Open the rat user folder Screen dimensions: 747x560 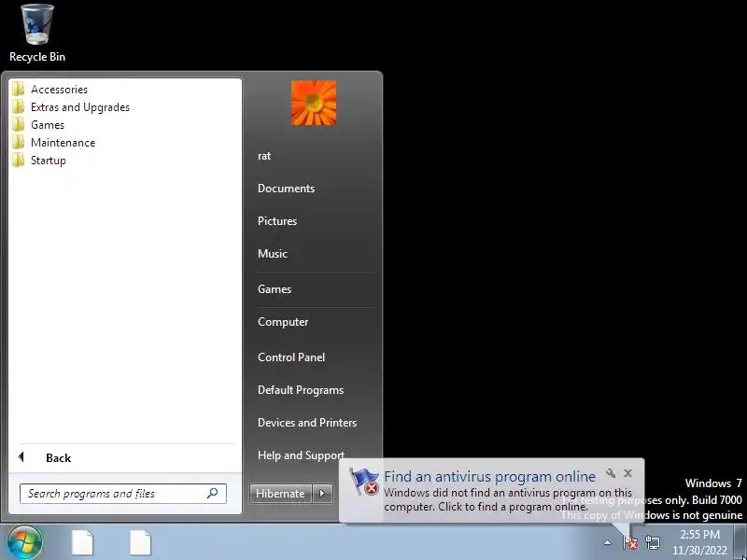click(264, 156)
